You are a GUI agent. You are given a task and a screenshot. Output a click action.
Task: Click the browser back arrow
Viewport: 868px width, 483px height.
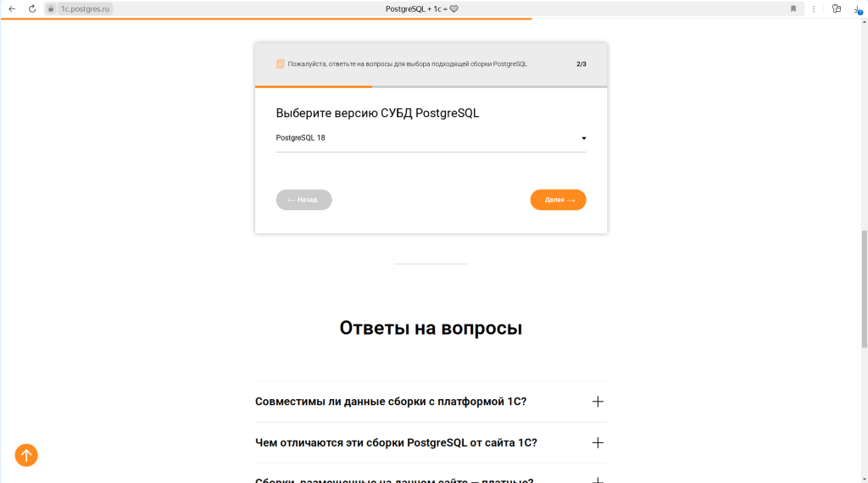[x=12, y=8]
